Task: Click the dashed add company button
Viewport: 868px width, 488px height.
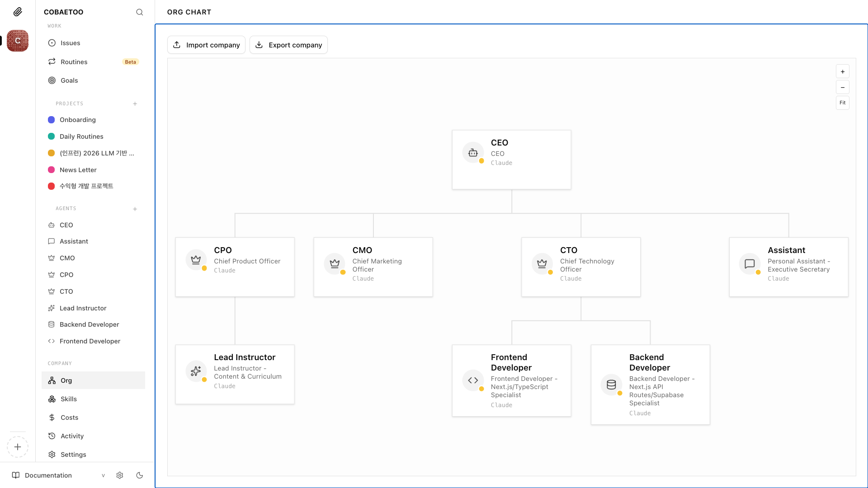Action: coord(18,447)
